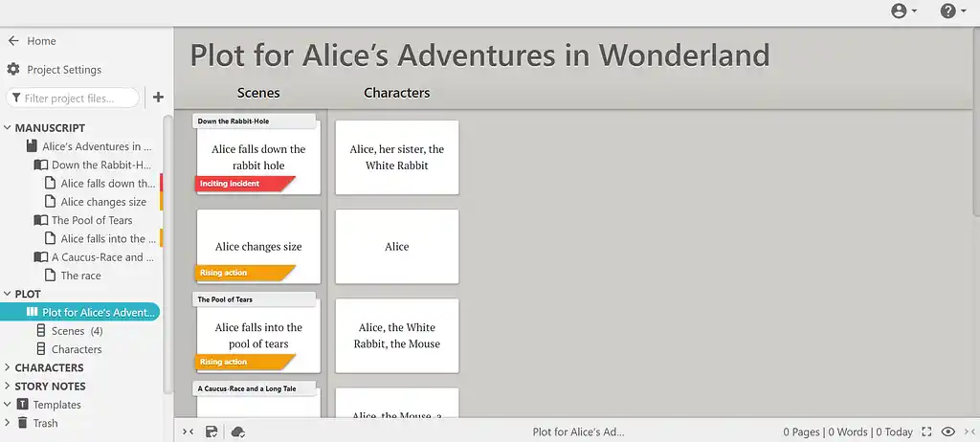The height and width of the screenshot is (442, 980).
Task: Click the Templates icon in sidebar
Action: pyautogui.click(x=21, y=405)
